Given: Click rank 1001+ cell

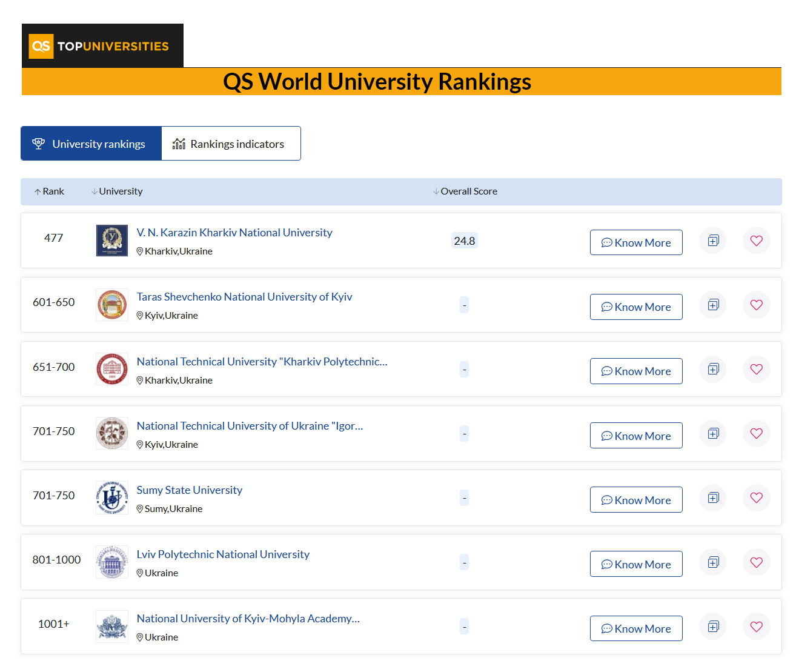Looking at the screenshot, I should [54, 624].
